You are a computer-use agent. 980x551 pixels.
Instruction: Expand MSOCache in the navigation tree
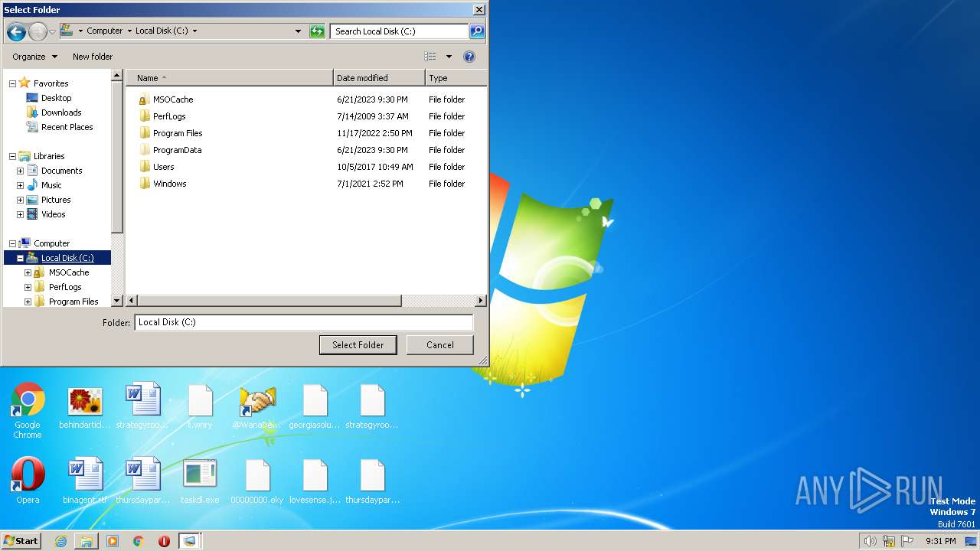[28, 272]
